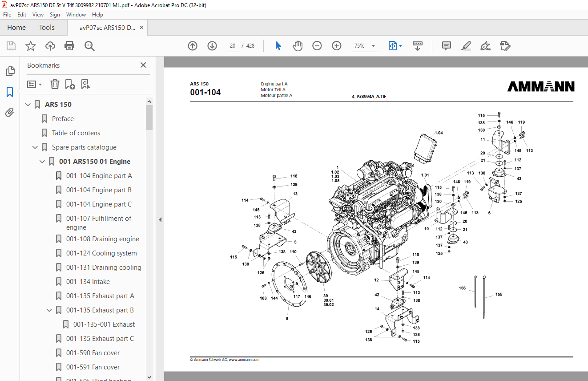Click the scrolling mode keyboard icon
The height and width of the screenshot is (381, 588).
tap(418, 46)
